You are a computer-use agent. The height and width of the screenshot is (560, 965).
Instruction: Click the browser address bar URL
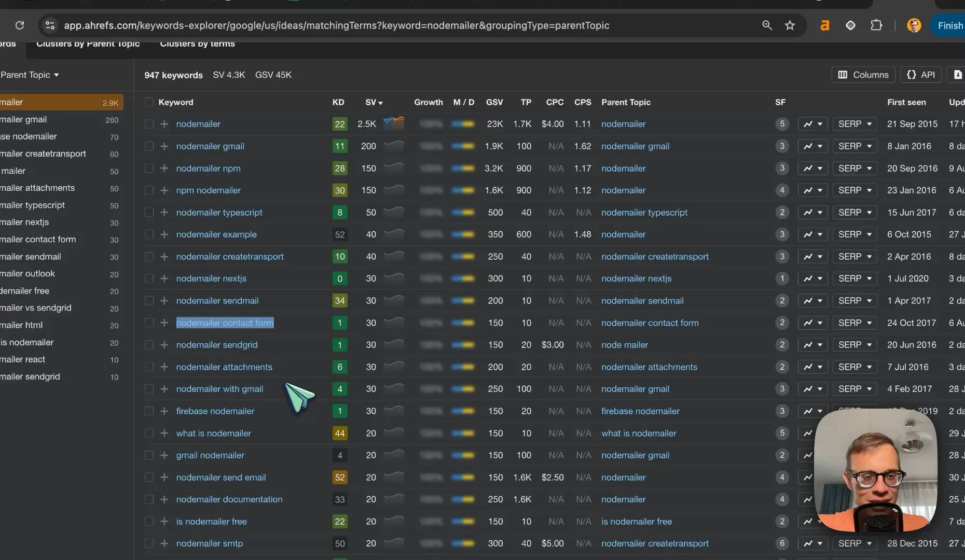coord(336,25)
